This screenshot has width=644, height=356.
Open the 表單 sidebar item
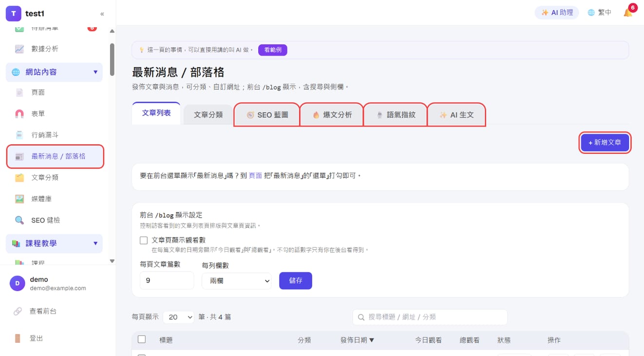54,114
